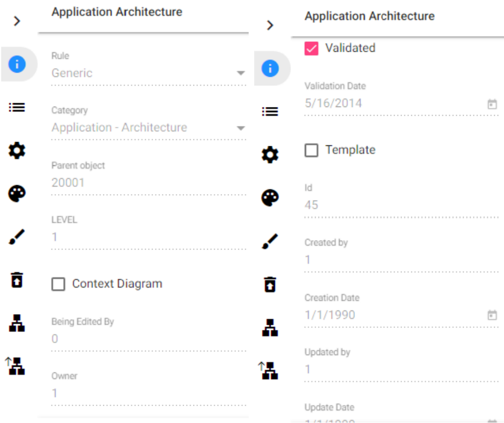Open the list icon in left sidebar
The width and height of the screenshot is (504, 423).
(17, 107)
